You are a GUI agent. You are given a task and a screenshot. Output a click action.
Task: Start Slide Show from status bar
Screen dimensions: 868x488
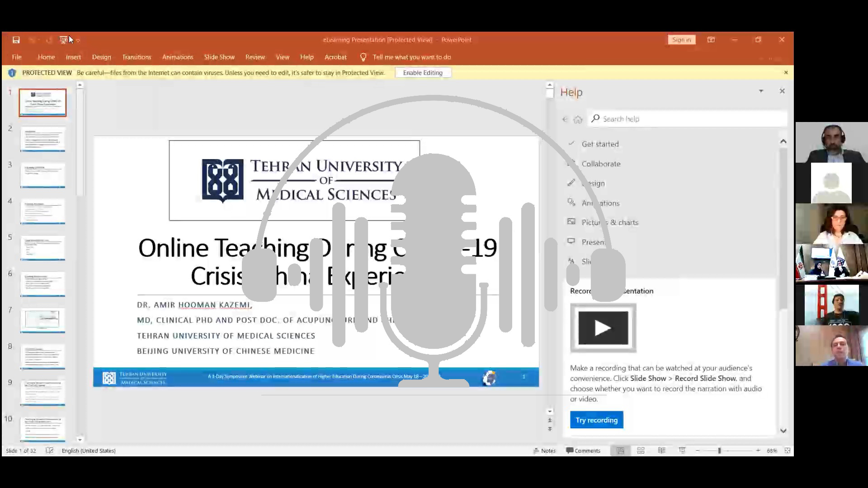[682, 450]
